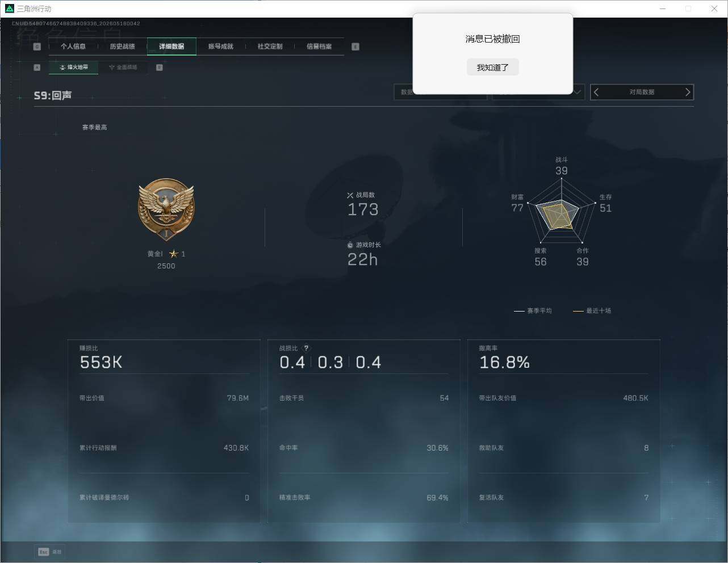This screenshot has width=728, height=563.
Task: Click the 生存 score 51 on radar
Action: 606,208
